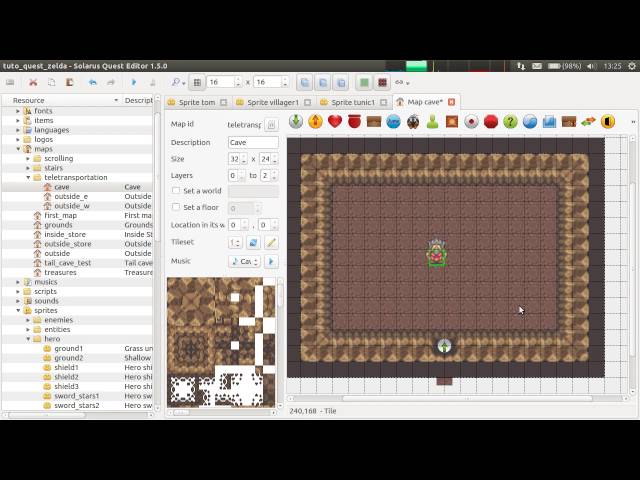Image resolution: width=640 pixels, height=480 pixels.
Task: Open the Tileset selection combo box
Action: click(235, 242)
